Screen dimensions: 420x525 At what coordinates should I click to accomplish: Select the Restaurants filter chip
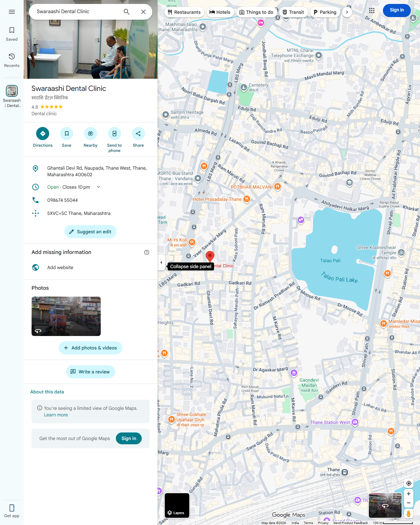click(x=184, y=12)
